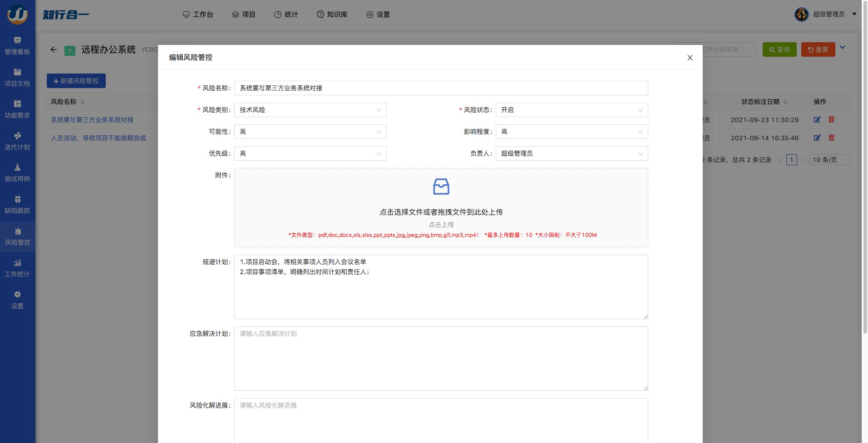Open 缺陷跟踪 bug icon

(17, 199)
